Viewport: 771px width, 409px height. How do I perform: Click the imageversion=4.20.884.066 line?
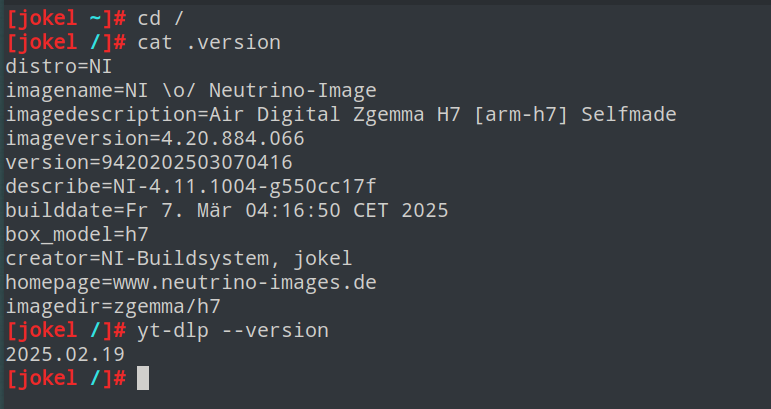(x=155, y=138)
